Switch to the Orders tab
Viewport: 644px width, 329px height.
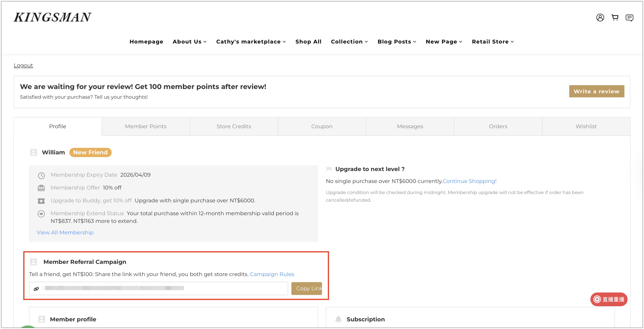click(x=498, y=126)
